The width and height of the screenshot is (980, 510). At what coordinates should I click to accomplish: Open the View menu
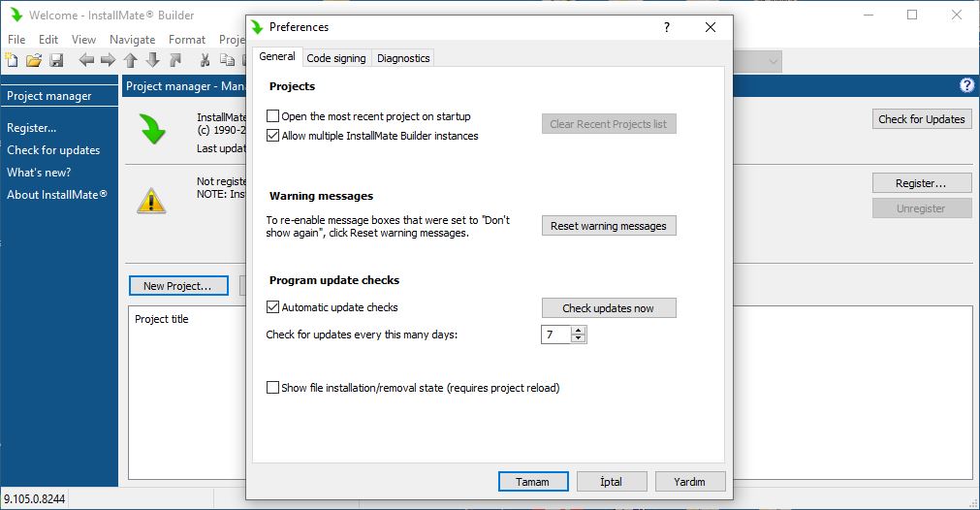point(83,40)
